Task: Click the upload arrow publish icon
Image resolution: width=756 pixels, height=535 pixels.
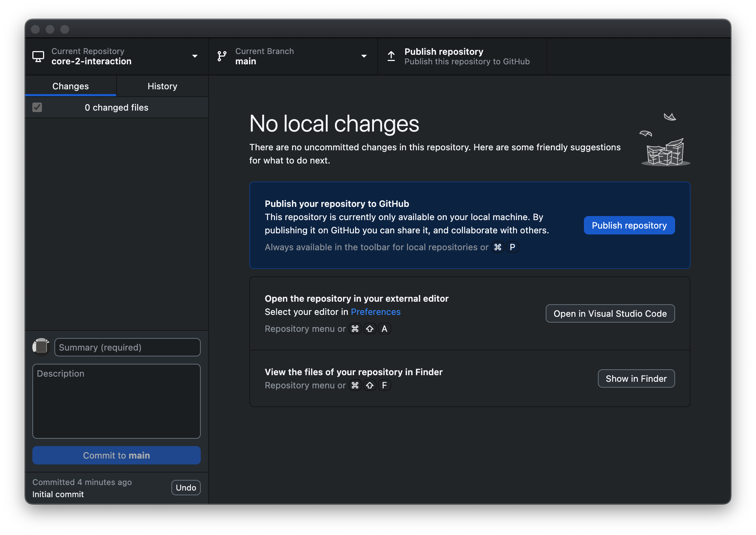Action: 391,56
